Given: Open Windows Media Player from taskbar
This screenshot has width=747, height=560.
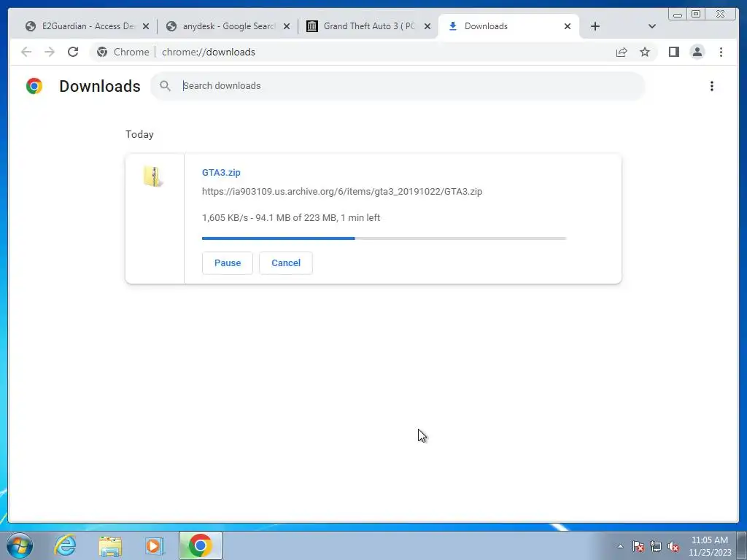Looking at the screenshot, I should pos(154,545).
